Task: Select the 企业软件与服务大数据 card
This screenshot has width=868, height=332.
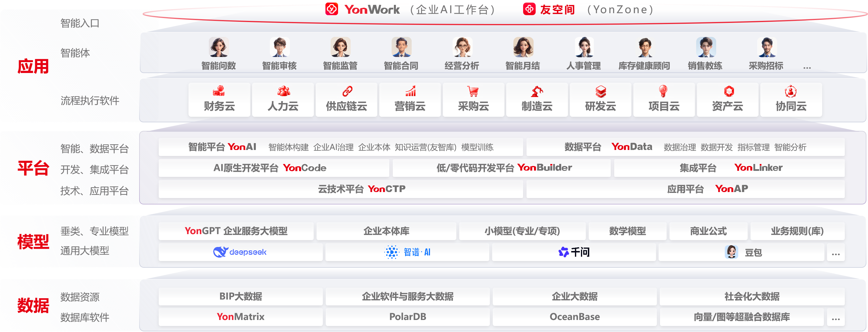Action: [x=407, y=296]
